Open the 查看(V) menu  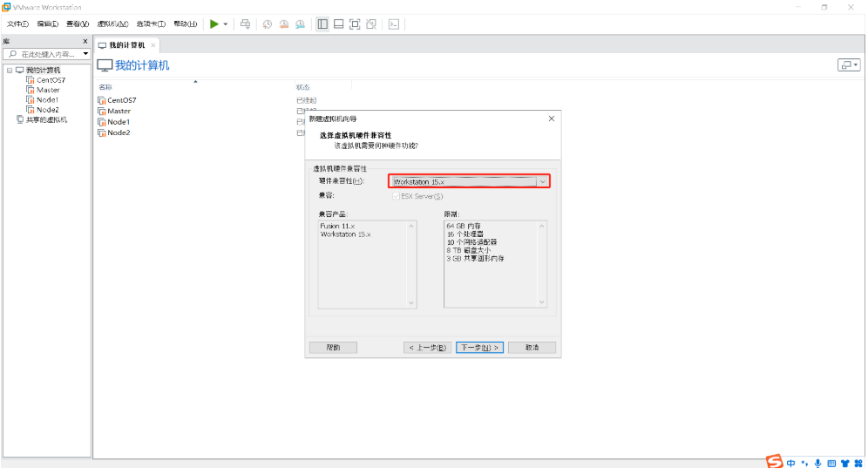click(78, 24)
